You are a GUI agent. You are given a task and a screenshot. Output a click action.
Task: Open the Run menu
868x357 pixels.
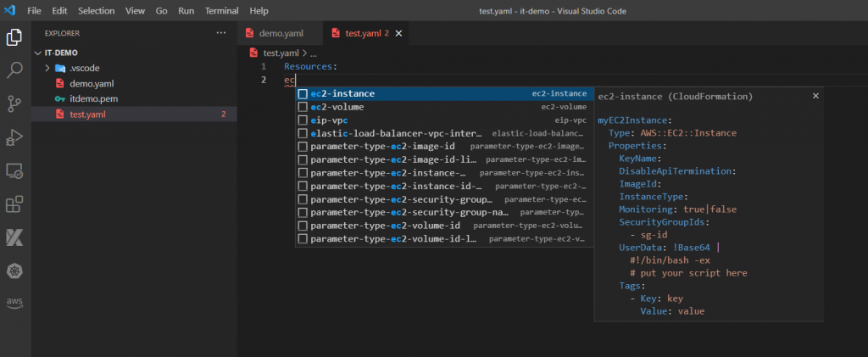[x=186, y=10]
